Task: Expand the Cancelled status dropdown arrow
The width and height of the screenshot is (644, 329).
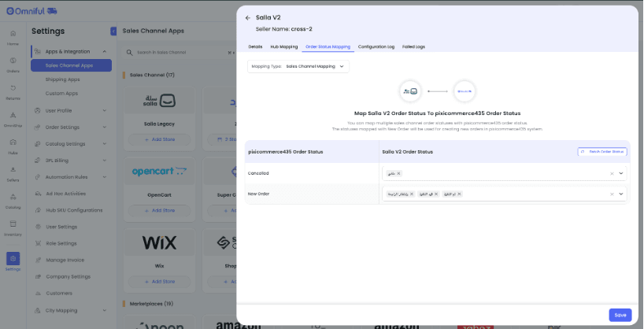Action: (621, 173)
